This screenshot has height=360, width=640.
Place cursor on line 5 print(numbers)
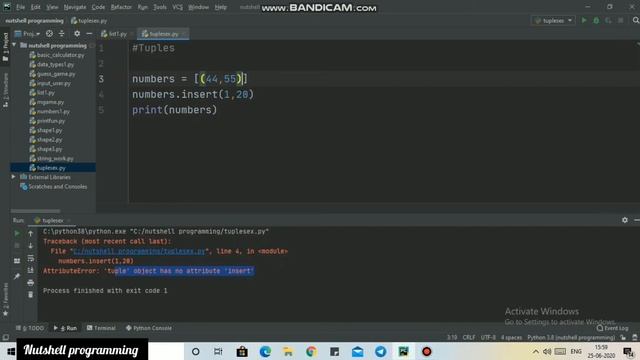tap(174, 110)
